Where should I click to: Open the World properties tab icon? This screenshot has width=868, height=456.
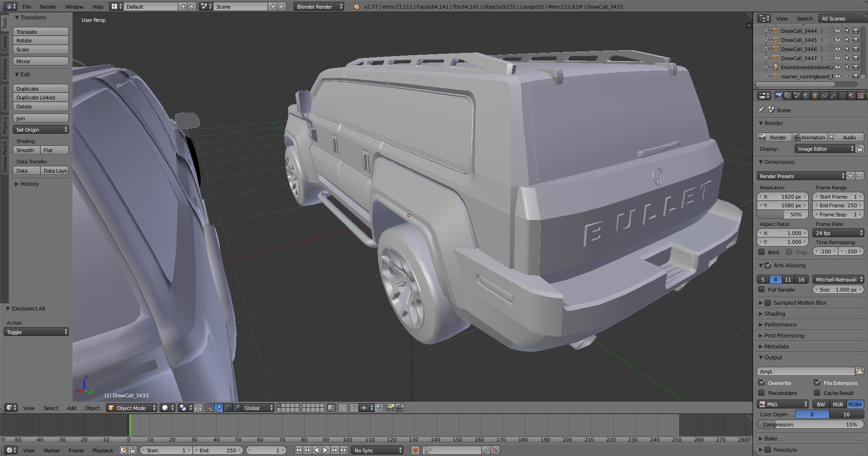pyautogui.click(x=806, y=96)
